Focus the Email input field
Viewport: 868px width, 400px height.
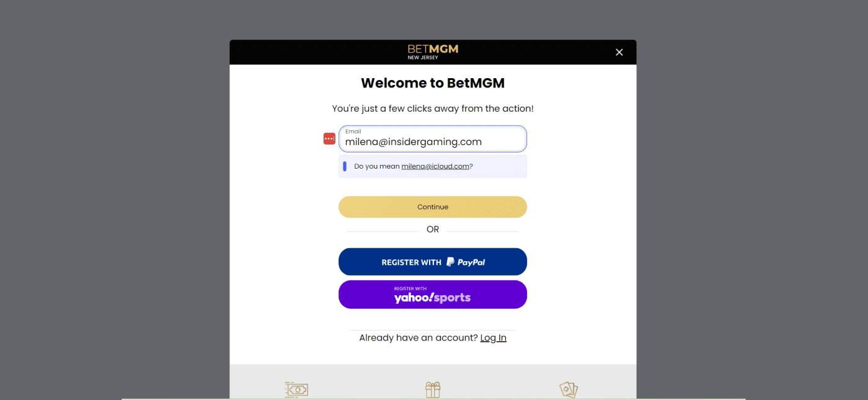433,139
